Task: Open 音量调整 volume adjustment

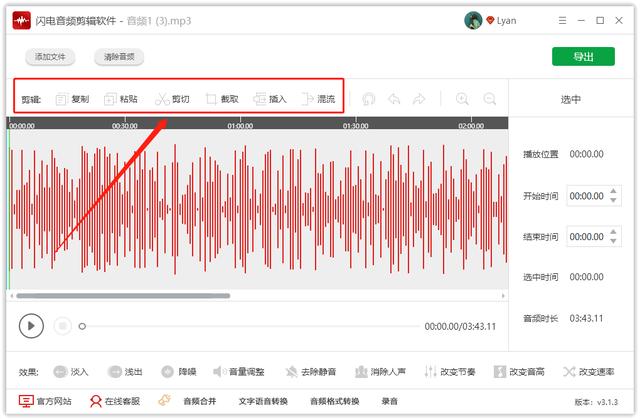Action: (x=239, y=372)
